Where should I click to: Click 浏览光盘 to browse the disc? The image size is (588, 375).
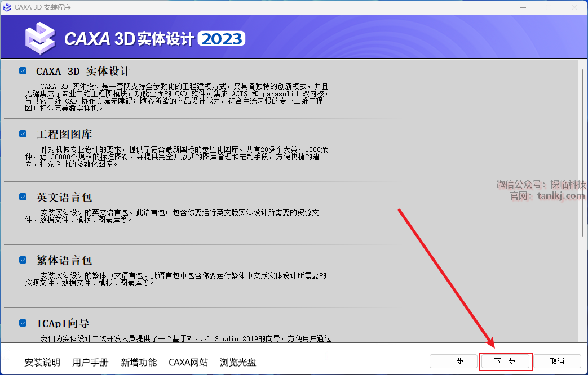(x=238, y=362)
